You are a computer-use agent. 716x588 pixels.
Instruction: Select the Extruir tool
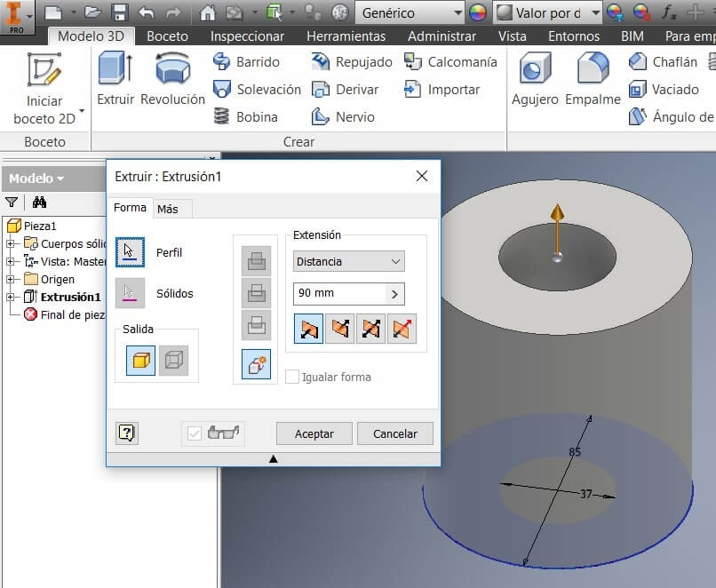[115, 78]
